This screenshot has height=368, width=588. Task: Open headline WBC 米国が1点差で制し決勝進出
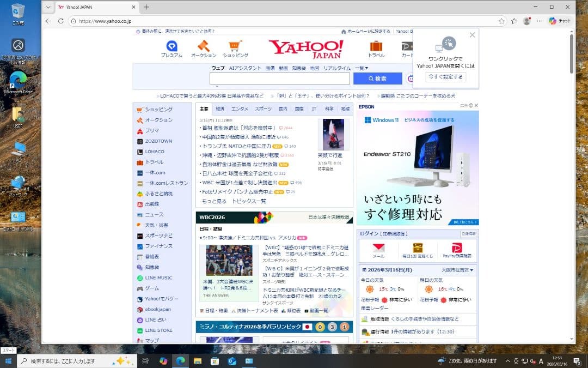(x=240, y=183)
